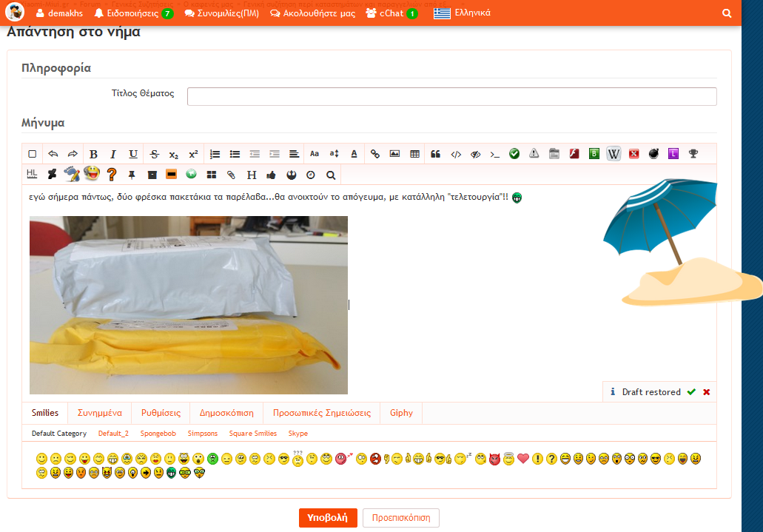Insert an image into the message
The height and width of the screenshot is (532, 763).
pos(394,155)
